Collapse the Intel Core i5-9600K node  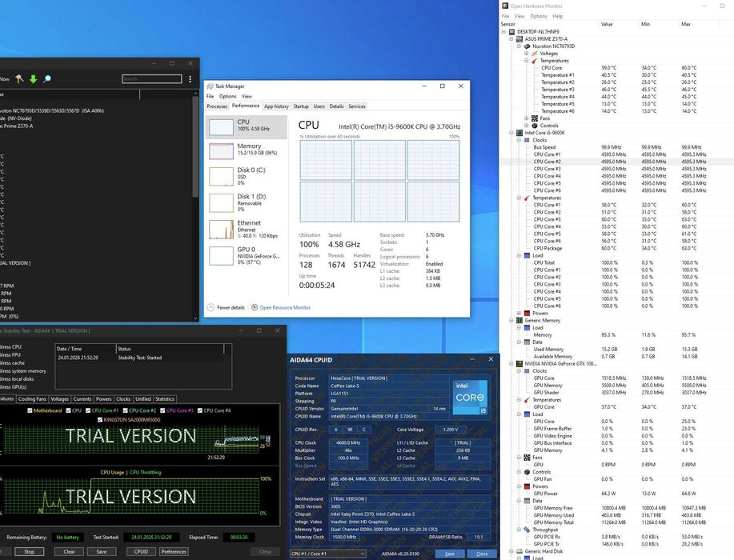[511, 133]
